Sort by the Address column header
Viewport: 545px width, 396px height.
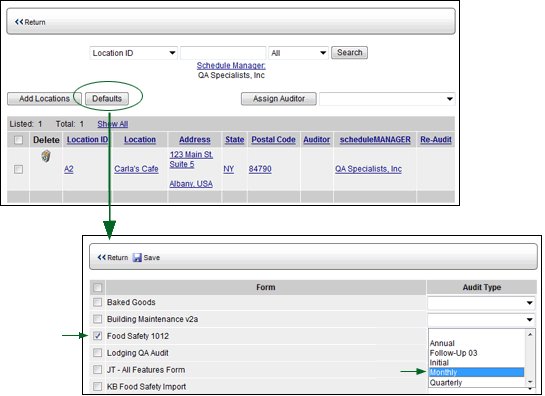(195, 139)
